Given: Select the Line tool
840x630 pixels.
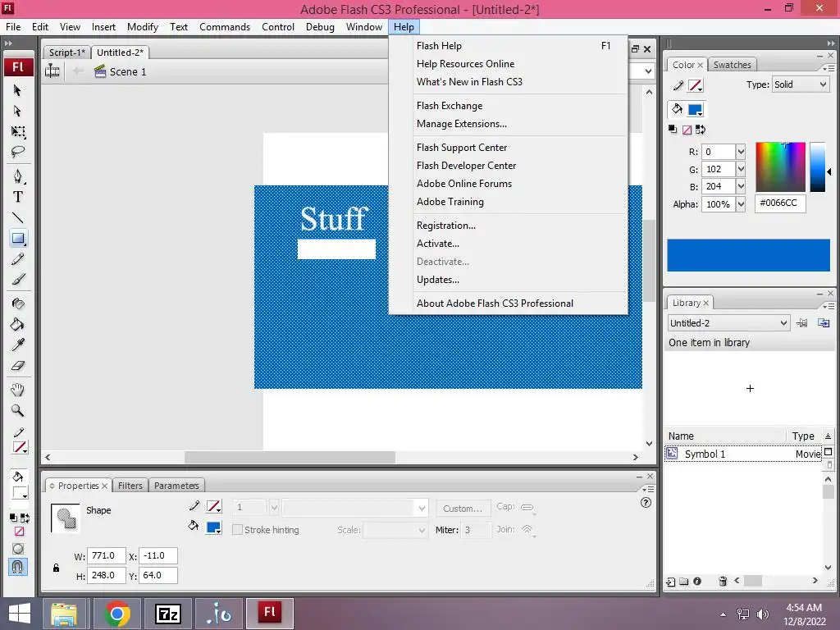Looking at the screenshot, I should click(18, 217).
